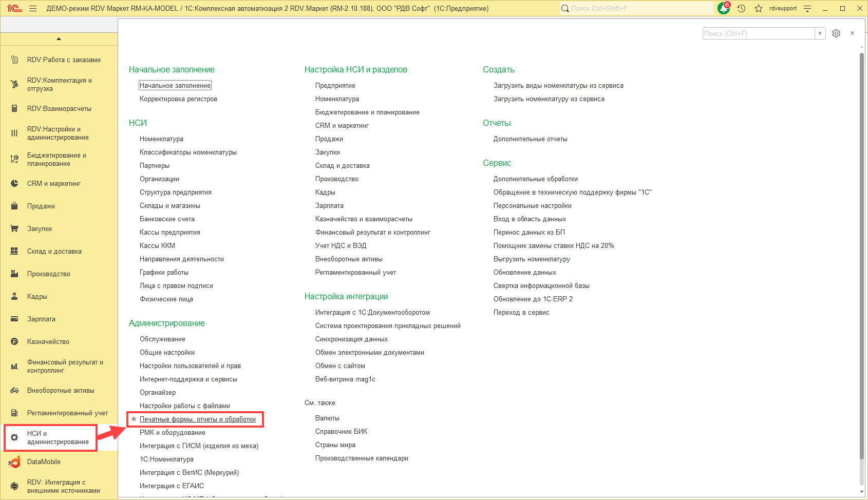The image size is (868, 500).
Task: Collapse sections panel with up arrow
Action: tap(59, 39)
